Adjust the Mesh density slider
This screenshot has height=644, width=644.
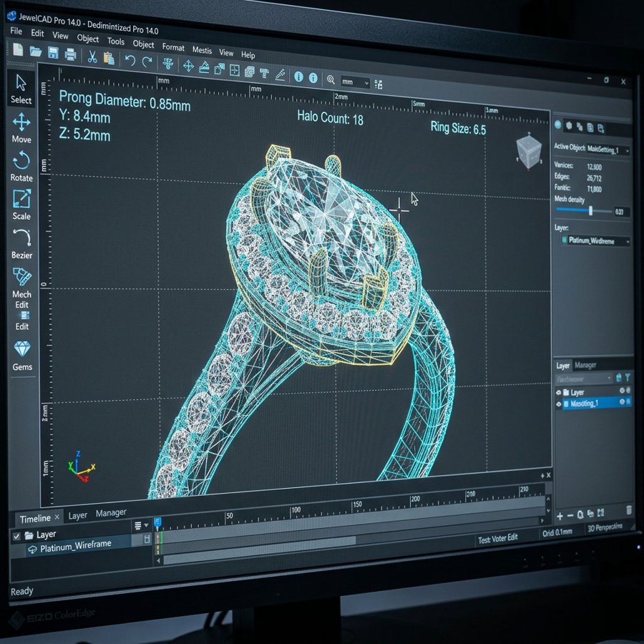pos(590,210)
